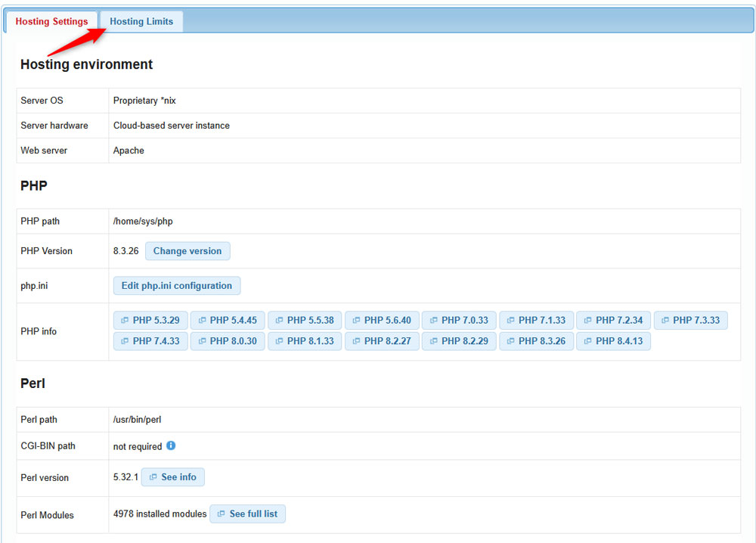The height and width of the screenshot is (543, 756).
Task: Click the Change version button
Action: [x=187, y=250]
